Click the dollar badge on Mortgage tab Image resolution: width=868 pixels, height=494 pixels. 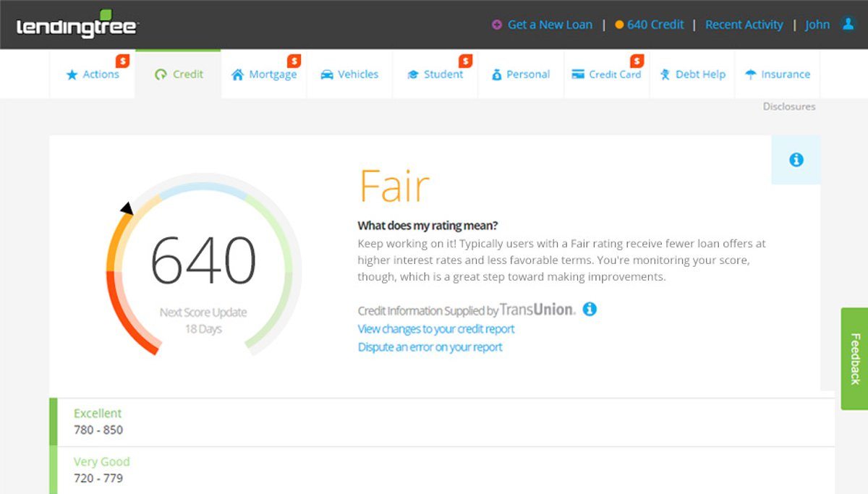pyautogui.click(x=294, y=61)
